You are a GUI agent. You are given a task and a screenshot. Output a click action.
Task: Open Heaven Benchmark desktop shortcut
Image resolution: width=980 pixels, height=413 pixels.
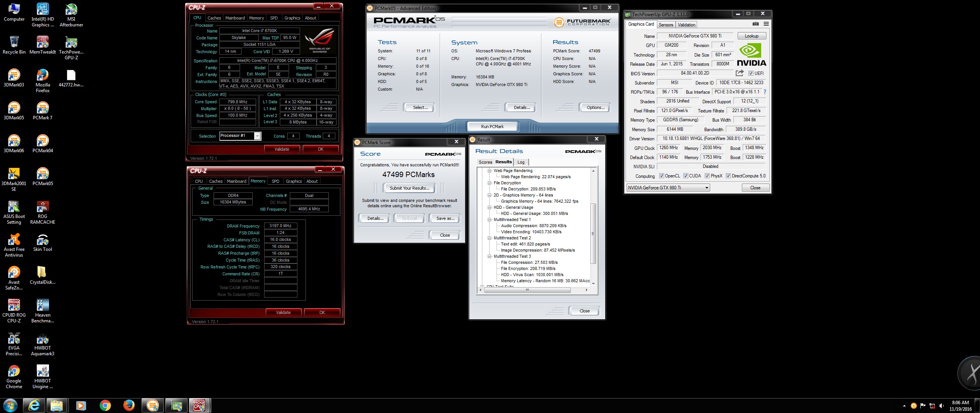[42, 311]
